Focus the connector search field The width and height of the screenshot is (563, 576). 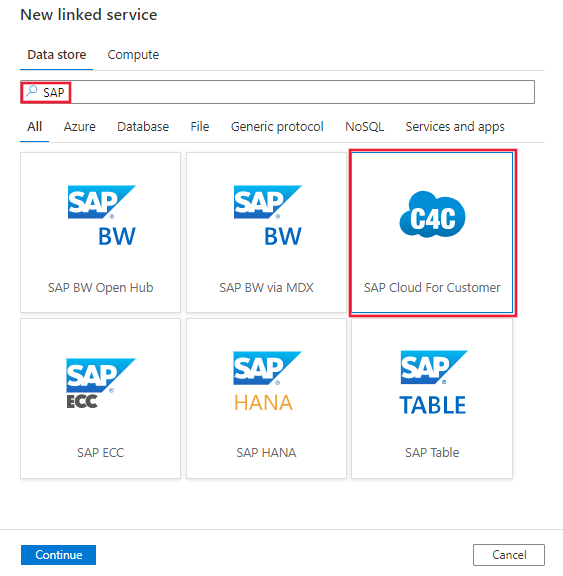[277, 92]
